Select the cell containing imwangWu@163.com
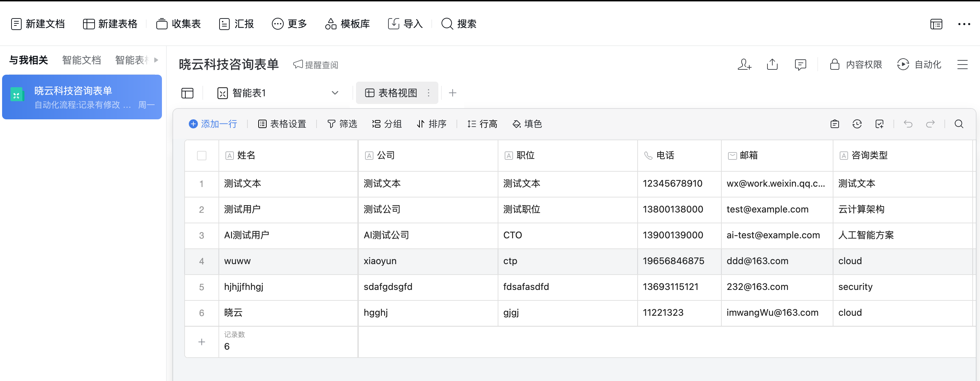This screenshot has height=381, width=980. point(777,313)
